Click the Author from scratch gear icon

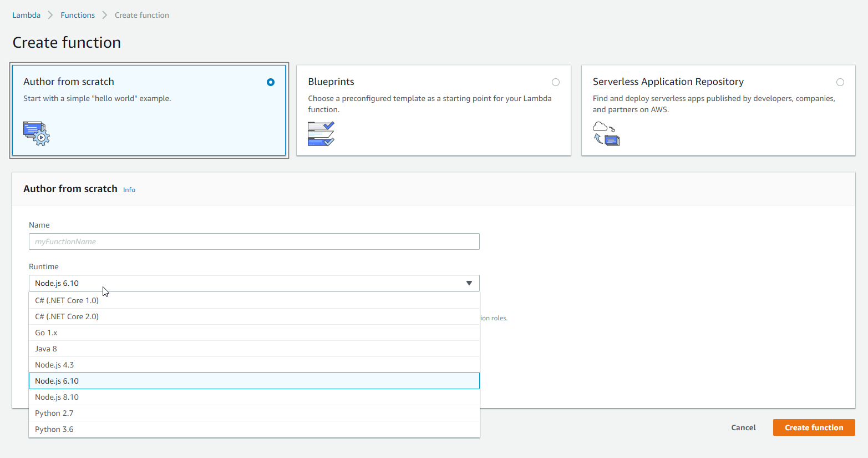tap(37, 133)
